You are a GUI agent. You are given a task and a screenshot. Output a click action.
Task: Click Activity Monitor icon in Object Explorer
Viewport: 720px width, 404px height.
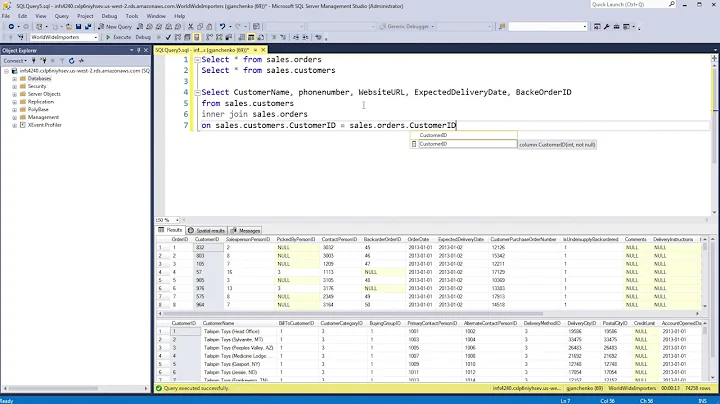(81, 61)
